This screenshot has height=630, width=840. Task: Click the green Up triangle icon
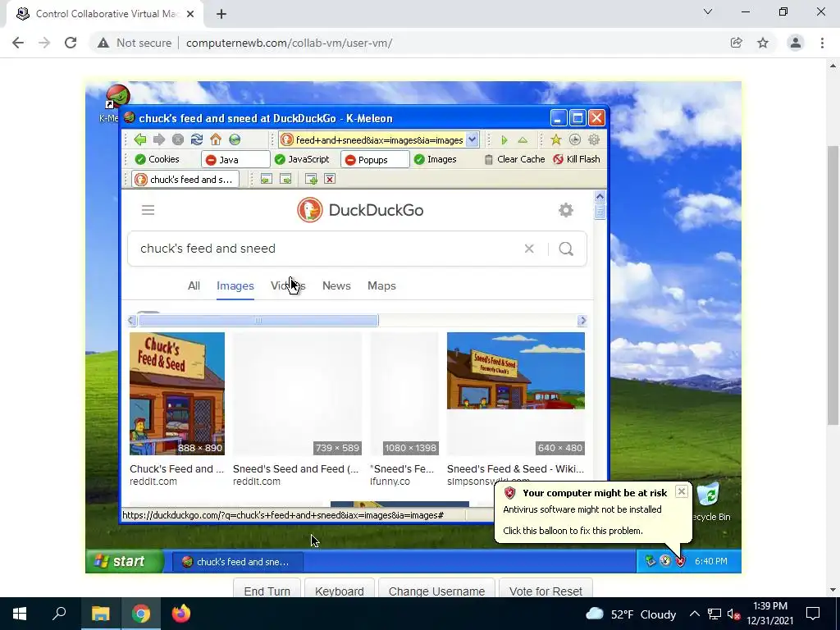(x=523, y=140)
